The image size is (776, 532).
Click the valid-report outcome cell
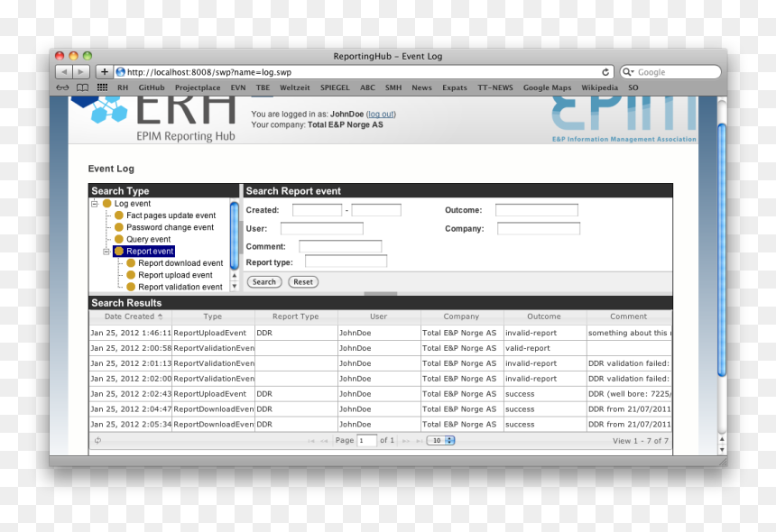coord(545,348)
